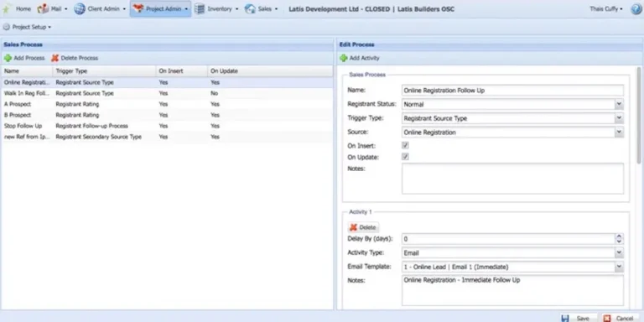Viewport: 644px width, 322px height.
Task: Sort by Trigger Type column header
Action: 104,71
